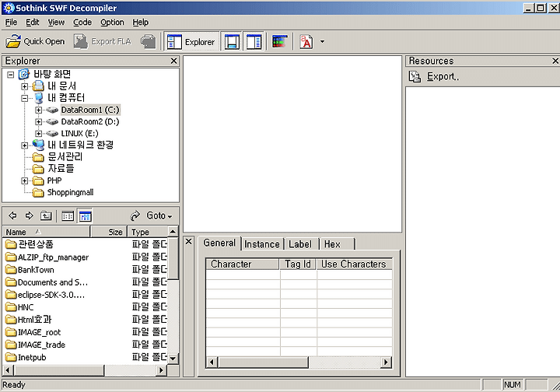Sort file list by Type column
Screen dimensions: 560x392
(x=148, y=232)
